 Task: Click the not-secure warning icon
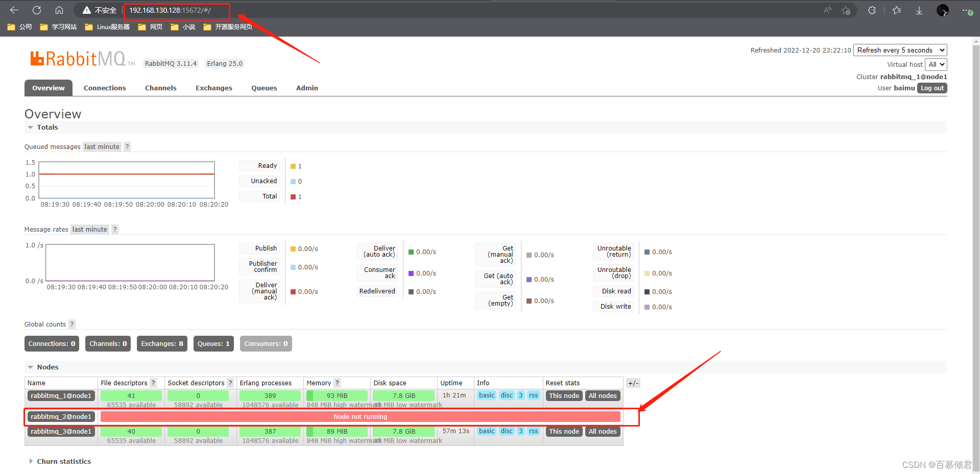(x=87, y=10)
